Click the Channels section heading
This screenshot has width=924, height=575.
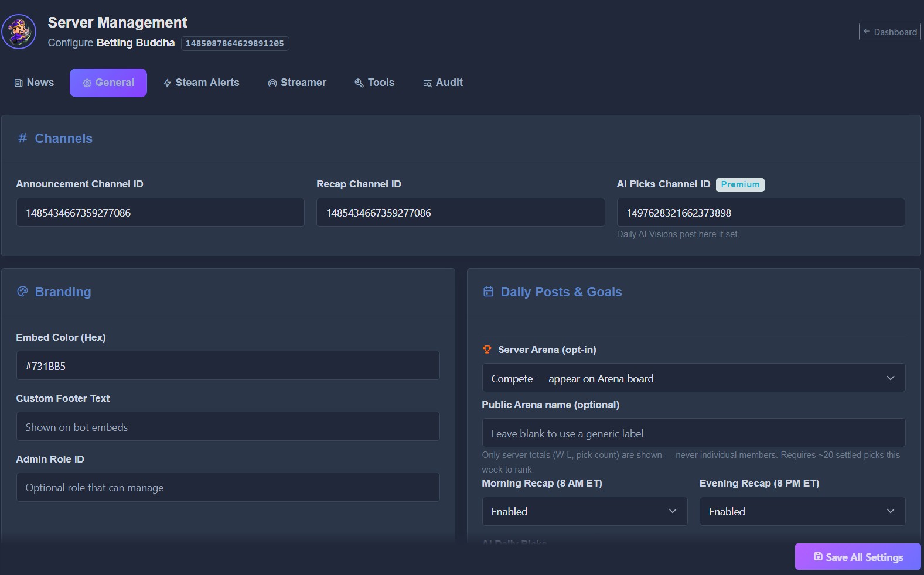click(x=63, y=138)
